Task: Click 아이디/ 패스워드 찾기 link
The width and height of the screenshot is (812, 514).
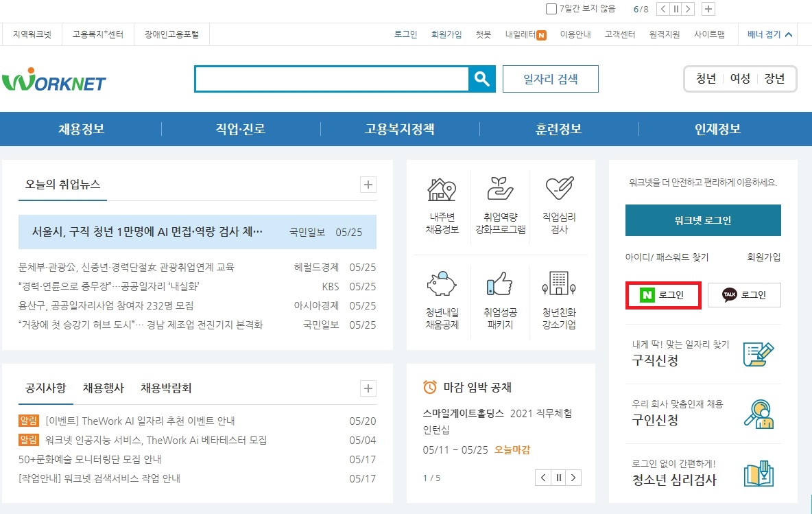Action: pos(667,257)
